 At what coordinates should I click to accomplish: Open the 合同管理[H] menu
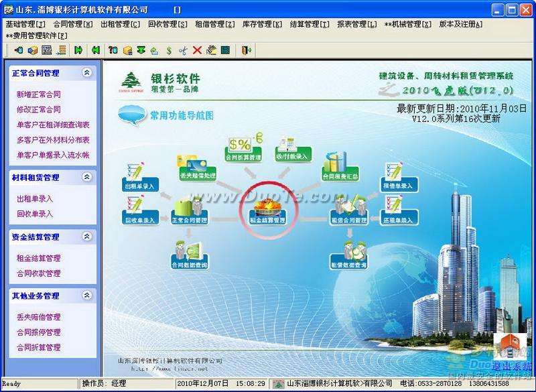(73, 24)
